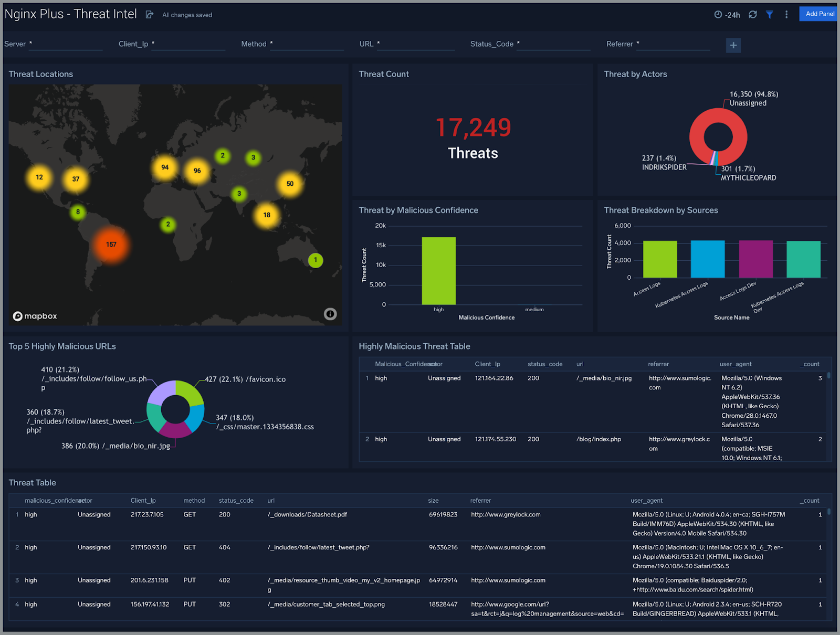Screen dimensions: 840x635
Task: Click the map info icon
Action: pos(330,314)
